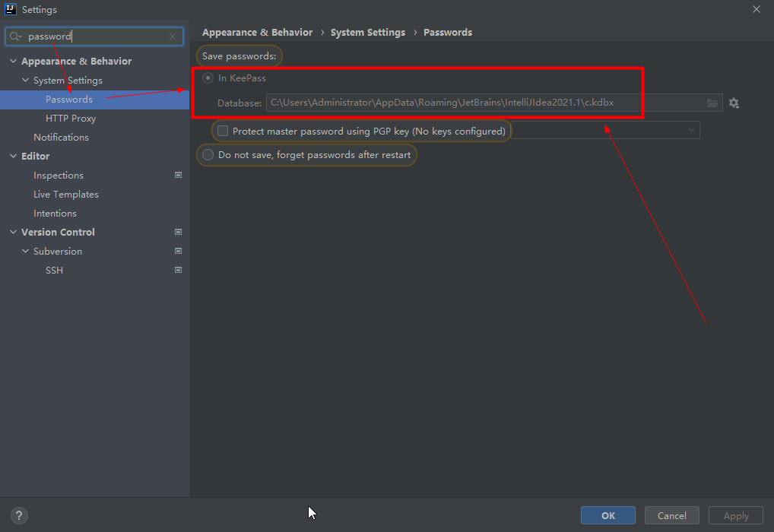Click the Save passwords label
This screenshot has height=532, width=774.
pos(239,55)
